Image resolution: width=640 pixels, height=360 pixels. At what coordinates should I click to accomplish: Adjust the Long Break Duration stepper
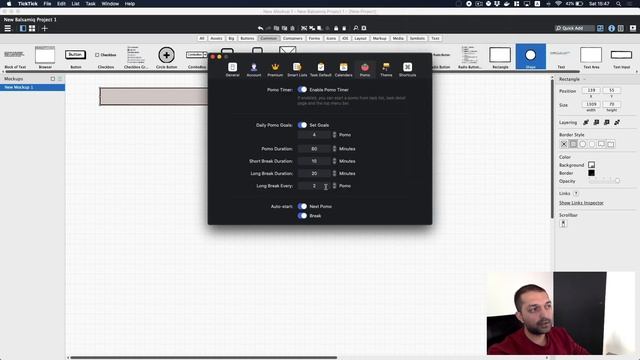coord(334,173)
